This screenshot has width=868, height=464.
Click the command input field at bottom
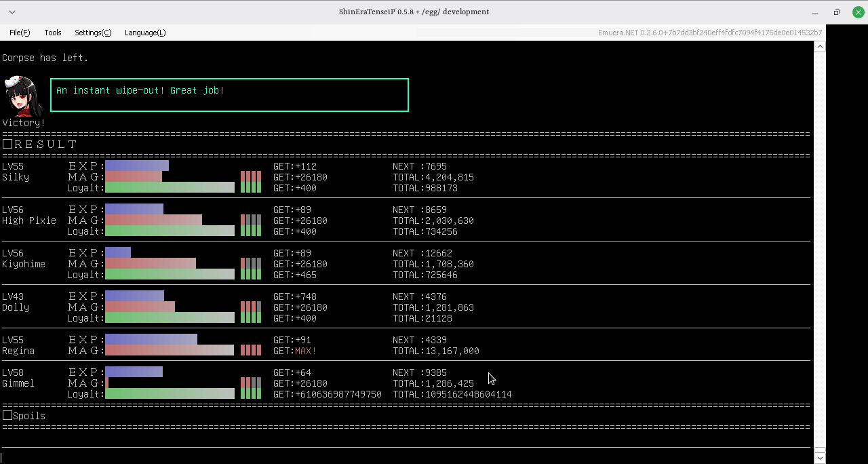(x=406, y=457)
